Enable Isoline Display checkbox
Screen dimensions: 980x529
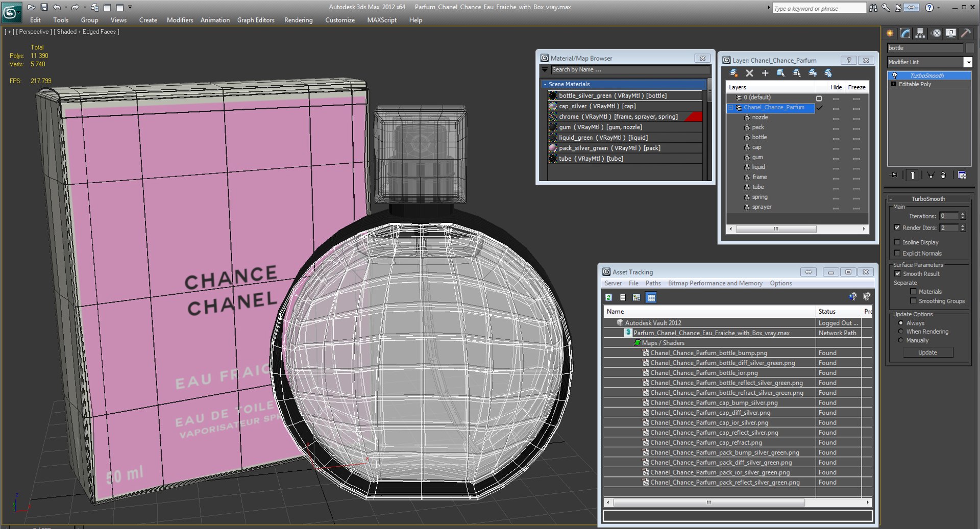click(897, 242)
